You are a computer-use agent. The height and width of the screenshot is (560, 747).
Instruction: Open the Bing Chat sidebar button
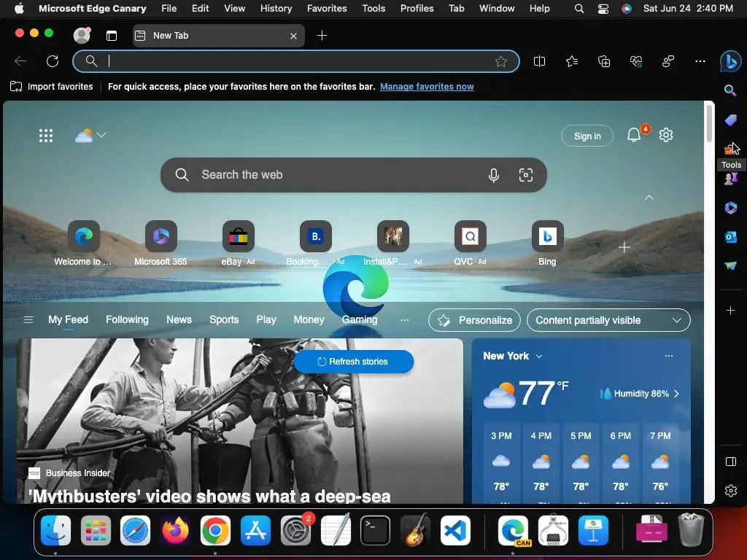coord(730,61)
